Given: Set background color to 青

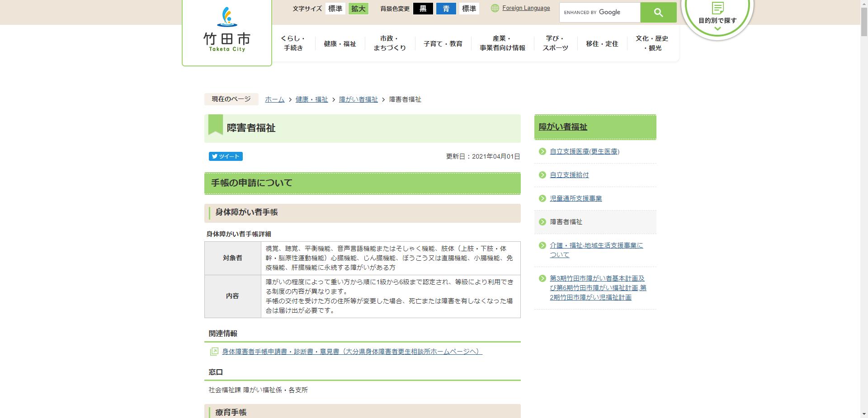Looking at the screenshot, I should click(x=446, y=8).
